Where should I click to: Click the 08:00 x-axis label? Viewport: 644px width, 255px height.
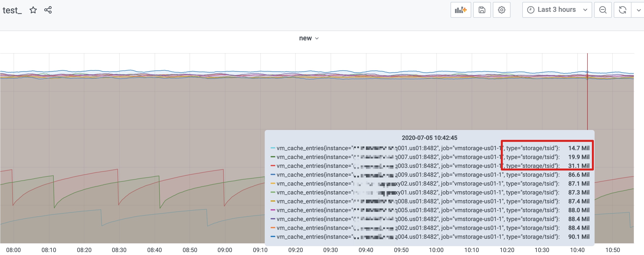click(x=14, y=250)
